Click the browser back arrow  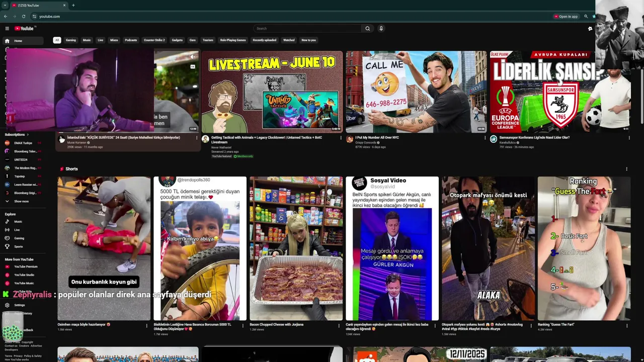6,16
